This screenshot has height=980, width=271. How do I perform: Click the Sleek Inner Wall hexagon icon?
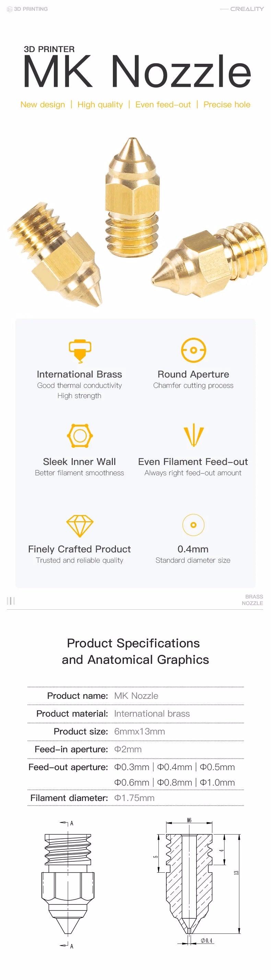click(80, 435)
